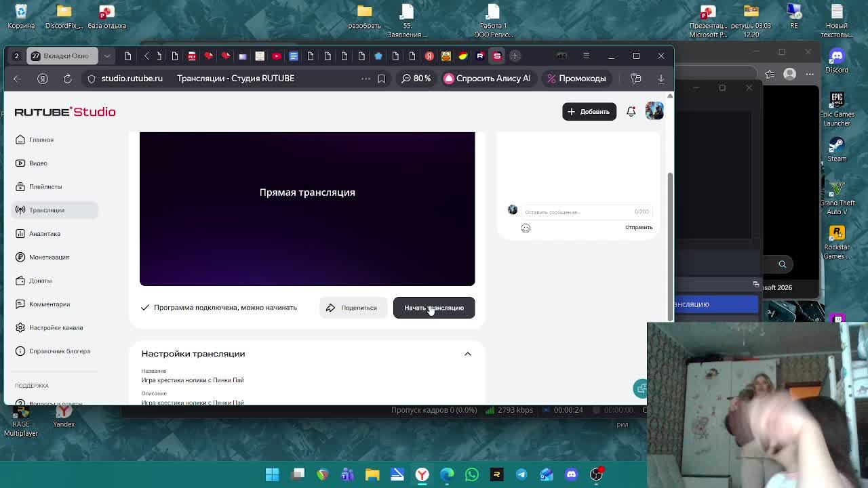Click the search icon in the background window
The height and width of the screenshot is (488, 868).
[x=783, y=264]
